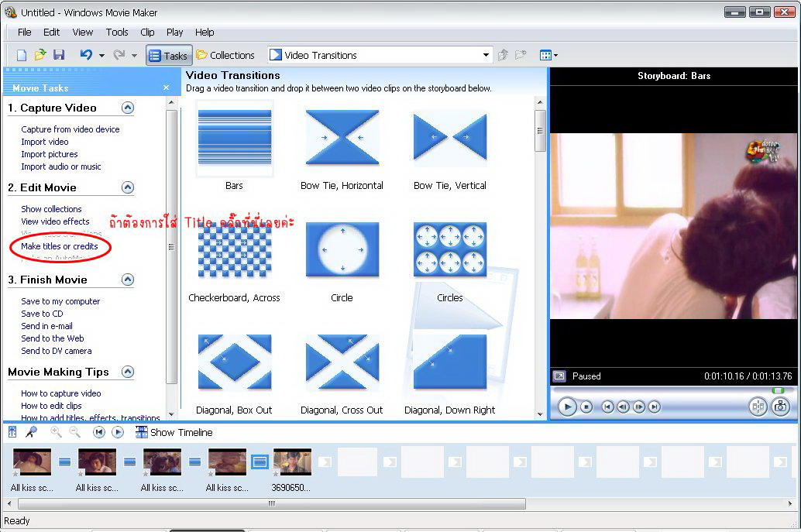Click the Save to CD link
This screenshot has height=532, width=801.
pos(42,314)
